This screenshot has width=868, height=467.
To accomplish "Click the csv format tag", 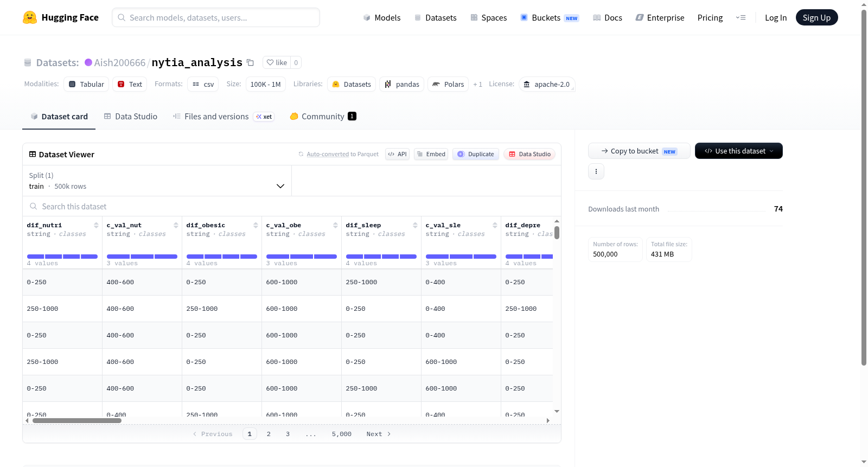I will click(x=203, y=84).
